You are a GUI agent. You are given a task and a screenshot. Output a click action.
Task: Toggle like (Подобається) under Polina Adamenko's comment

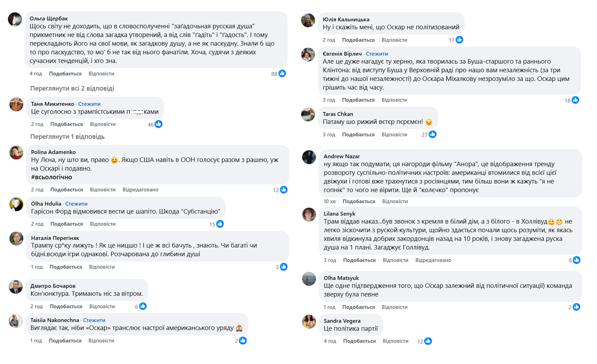66,190
